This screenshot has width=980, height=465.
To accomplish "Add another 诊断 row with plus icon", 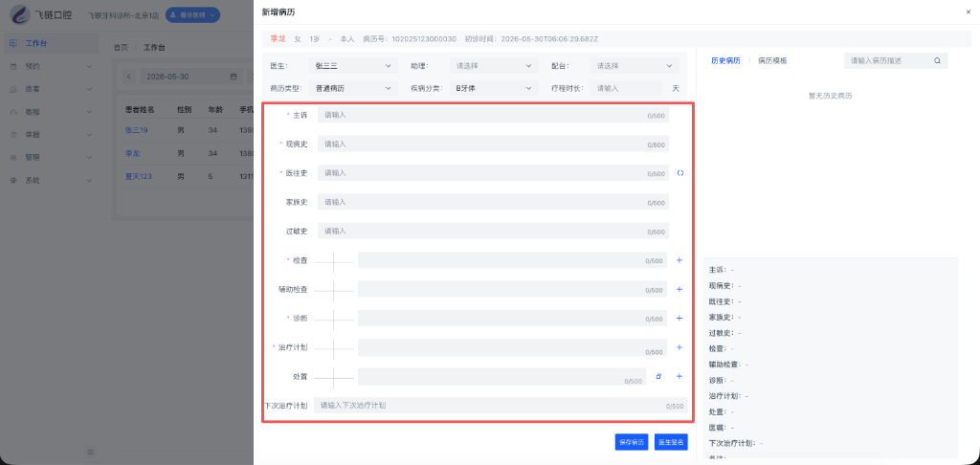I will click(x=679, y=318).
